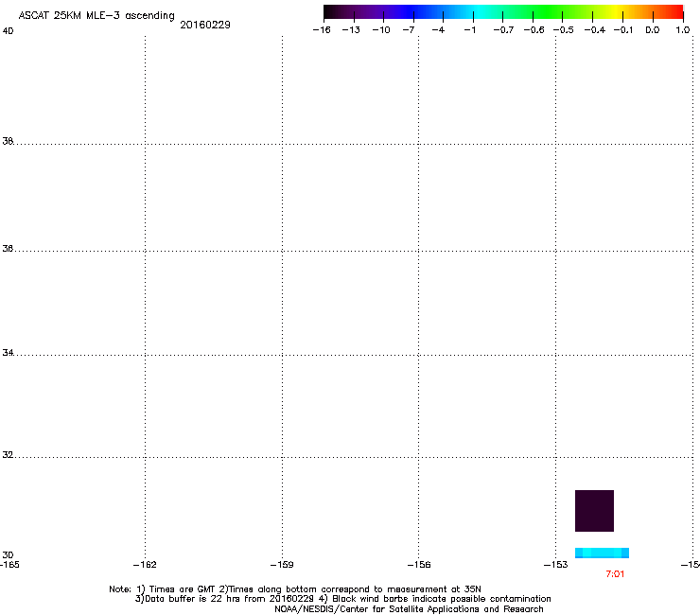Screen dimensions: 700x615
Task: Click the longitude -162 axis label
Action: click(x=145, y=565)
